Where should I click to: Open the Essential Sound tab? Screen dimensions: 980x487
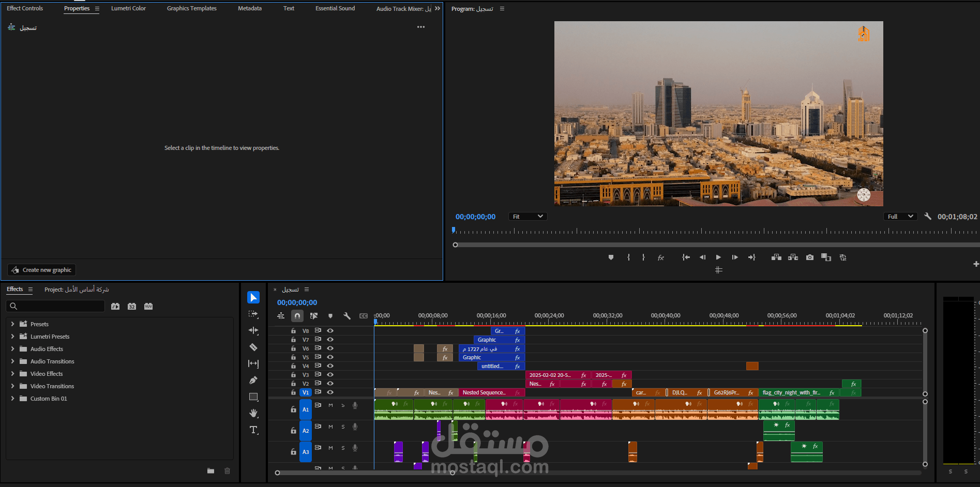335,8
